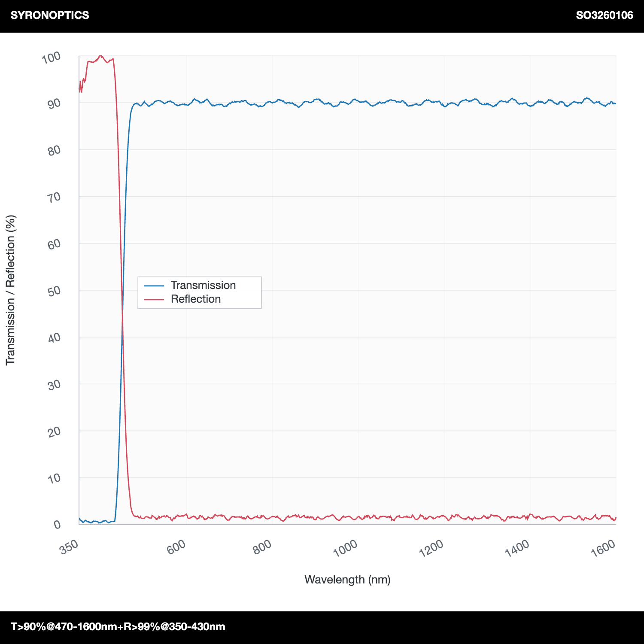The width and height of the screenshot is (644, 644).
Task: Click the blue Transmission legend line swatch
Action: tap(154, 286)
